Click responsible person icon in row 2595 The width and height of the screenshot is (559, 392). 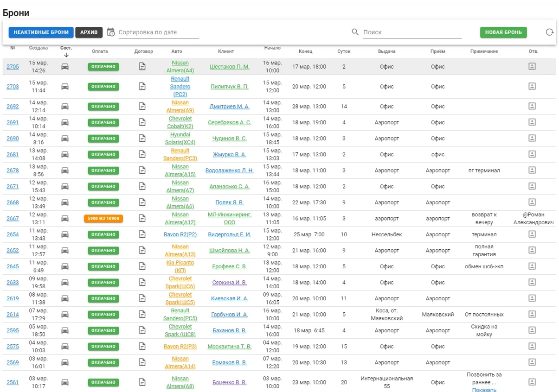[532, 330]
